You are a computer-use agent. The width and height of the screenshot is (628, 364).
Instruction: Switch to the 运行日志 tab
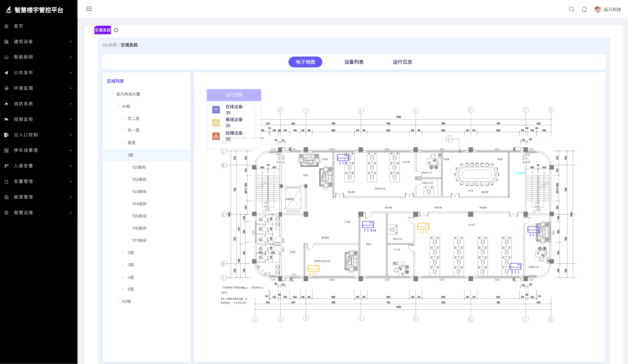(x=402, y=62)
